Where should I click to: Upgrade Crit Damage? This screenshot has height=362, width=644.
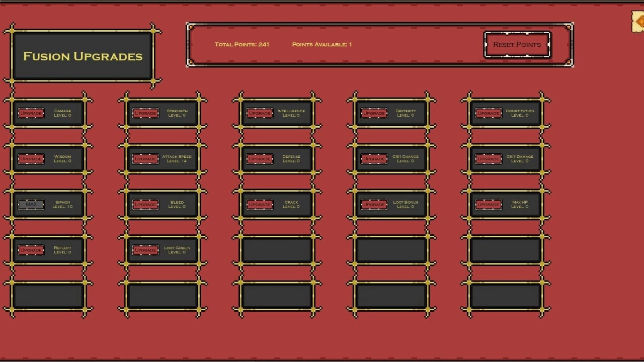(489, 159)
